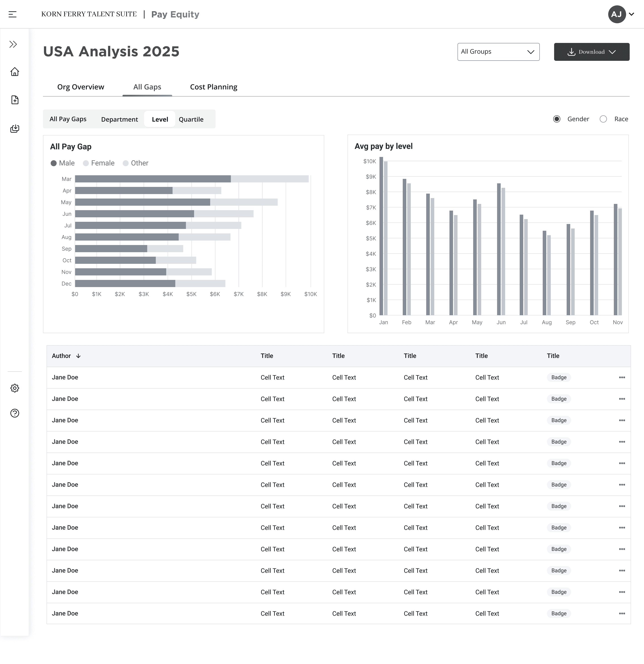Screen dimensions: 644x664
Task: Click Korn Ferry Talent Suite title
Action: click(89, 14)
